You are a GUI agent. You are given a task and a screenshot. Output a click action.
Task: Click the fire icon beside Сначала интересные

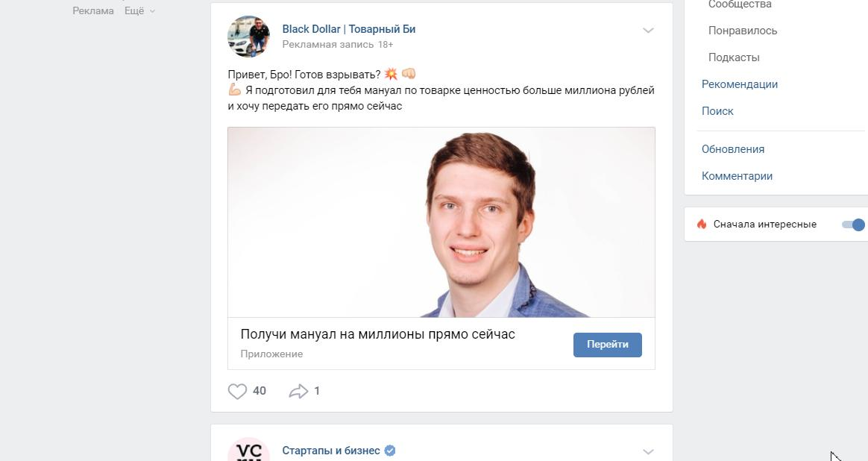[x=702, y=224]
